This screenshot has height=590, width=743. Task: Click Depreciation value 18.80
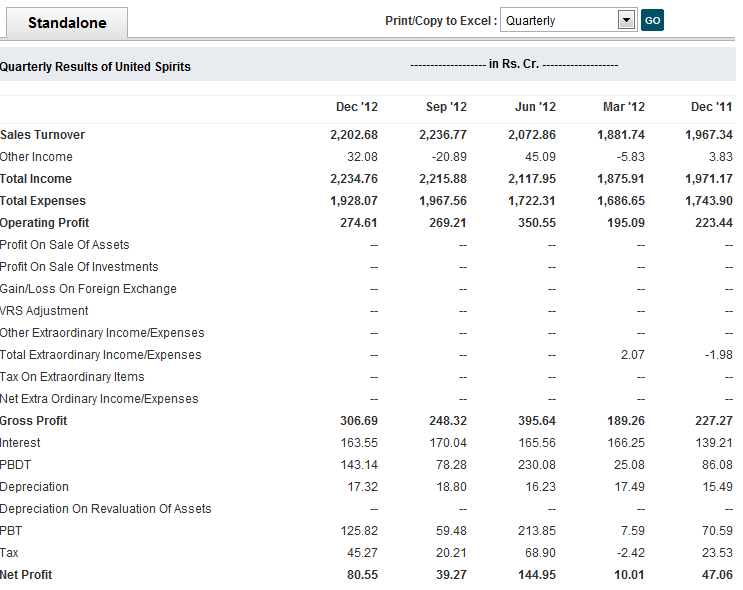point(452,487)
